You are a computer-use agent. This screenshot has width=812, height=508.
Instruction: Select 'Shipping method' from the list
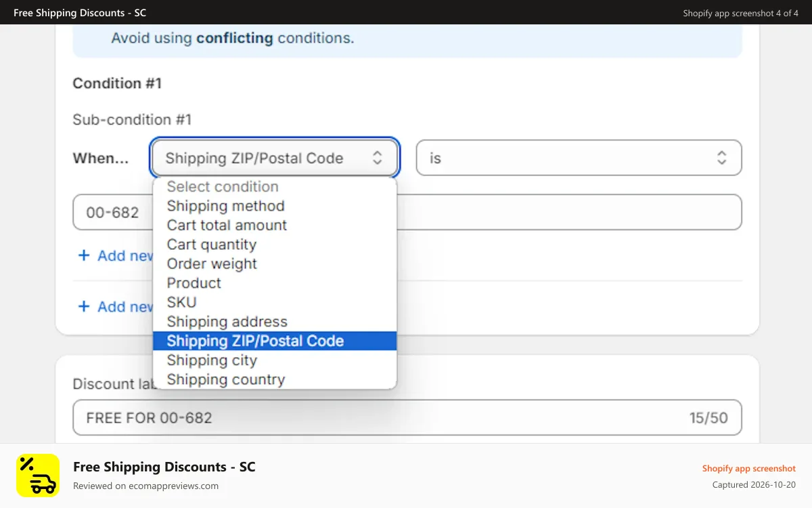[x=275, y=206]
